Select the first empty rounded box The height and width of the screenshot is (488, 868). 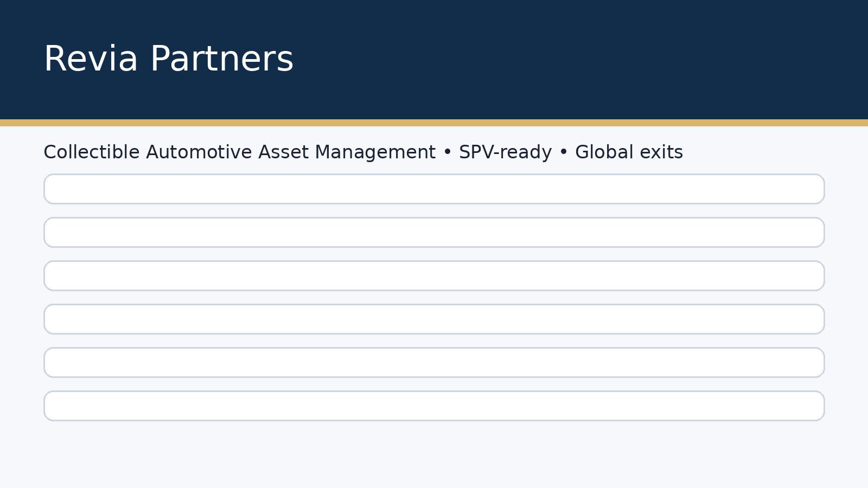coord(434,189)
